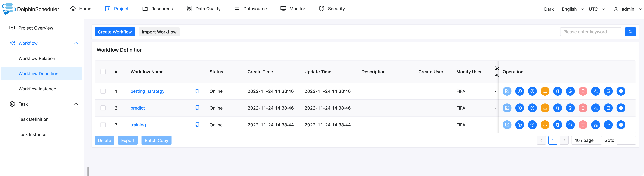Open tree view icon for betting_strategy
644x176 pixels.
coord(596,91)
